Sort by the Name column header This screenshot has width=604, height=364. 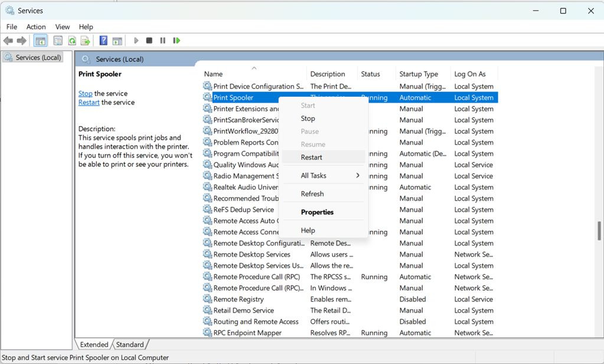point(254,74)
